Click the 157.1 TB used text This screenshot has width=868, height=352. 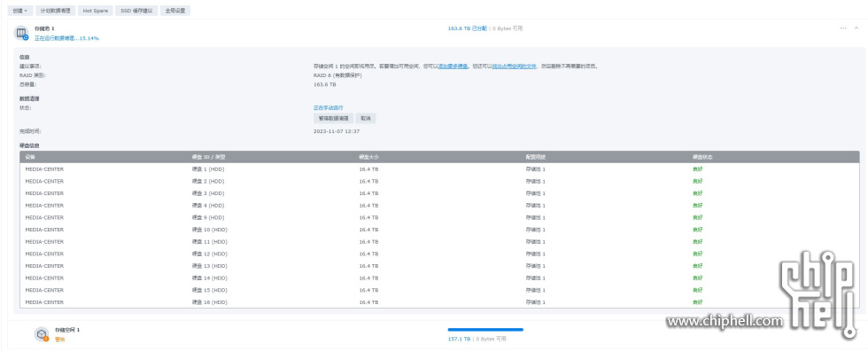tap(459, 339)
